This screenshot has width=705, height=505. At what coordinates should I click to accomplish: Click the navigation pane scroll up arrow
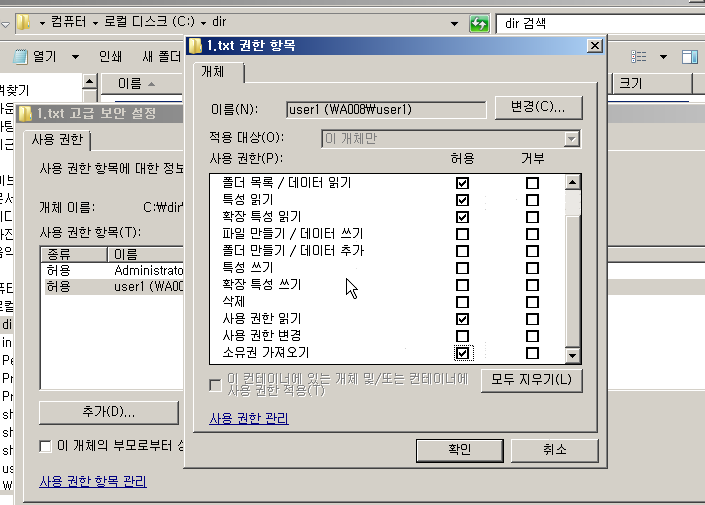89,81
